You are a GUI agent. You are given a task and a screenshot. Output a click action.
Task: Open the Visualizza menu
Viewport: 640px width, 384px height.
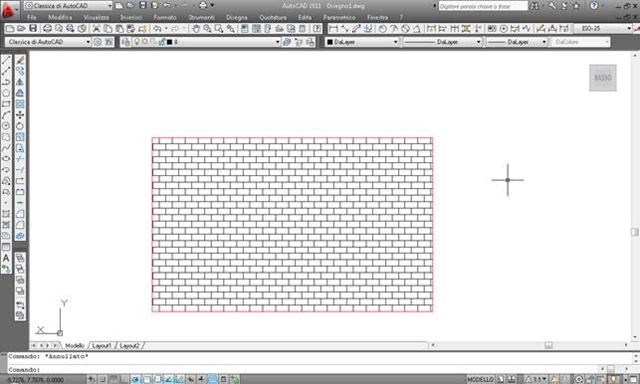click(96, 18)
